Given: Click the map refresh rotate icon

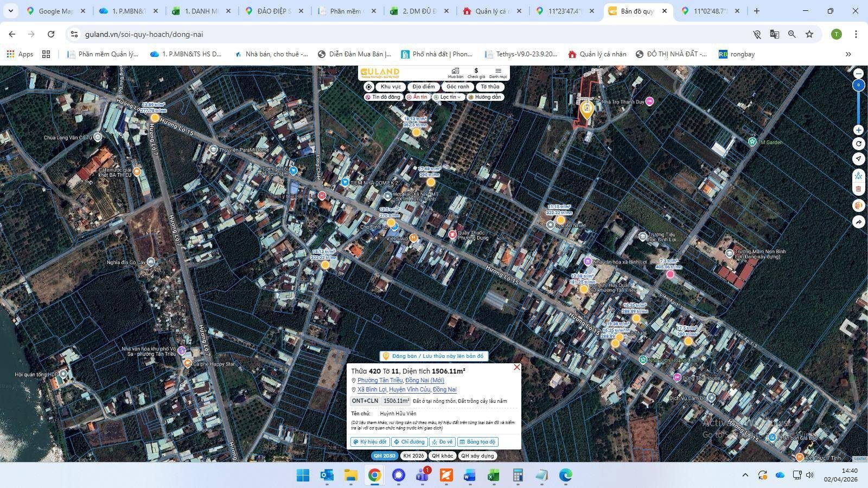Looking at the screenshot, I should [x=858, y=144].
